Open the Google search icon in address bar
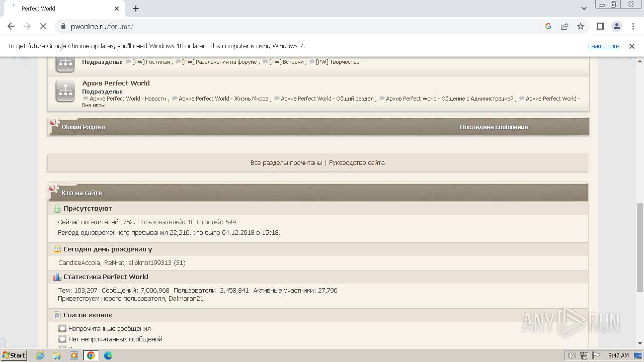The image size is (644, 362). point(548,26)
